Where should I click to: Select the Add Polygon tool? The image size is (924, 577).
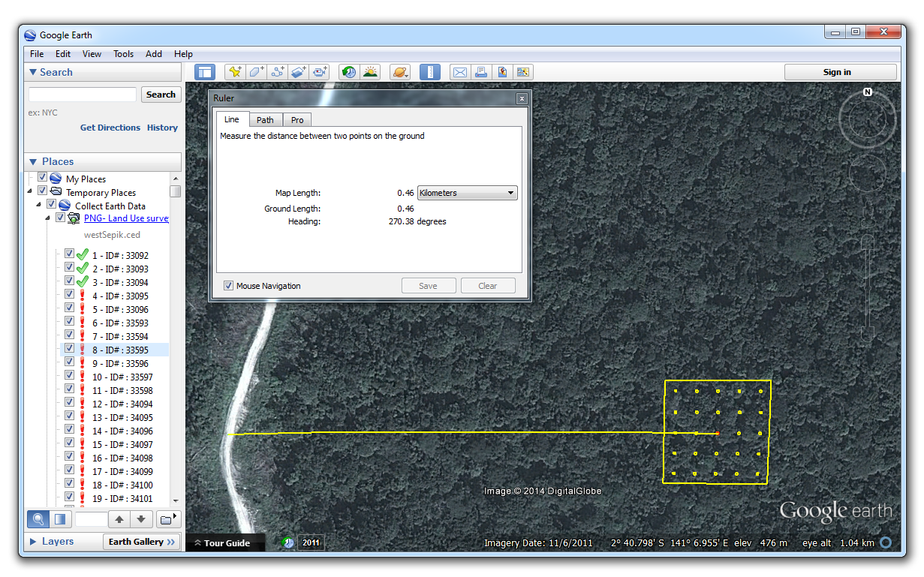[x=256, y=71]
